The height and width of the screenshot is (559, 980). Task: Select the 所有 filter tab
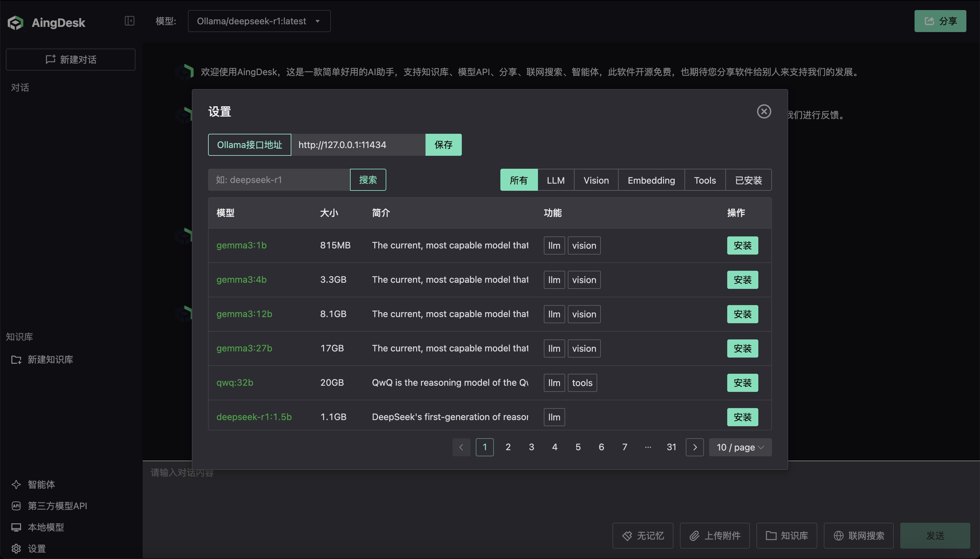point(519,180)
